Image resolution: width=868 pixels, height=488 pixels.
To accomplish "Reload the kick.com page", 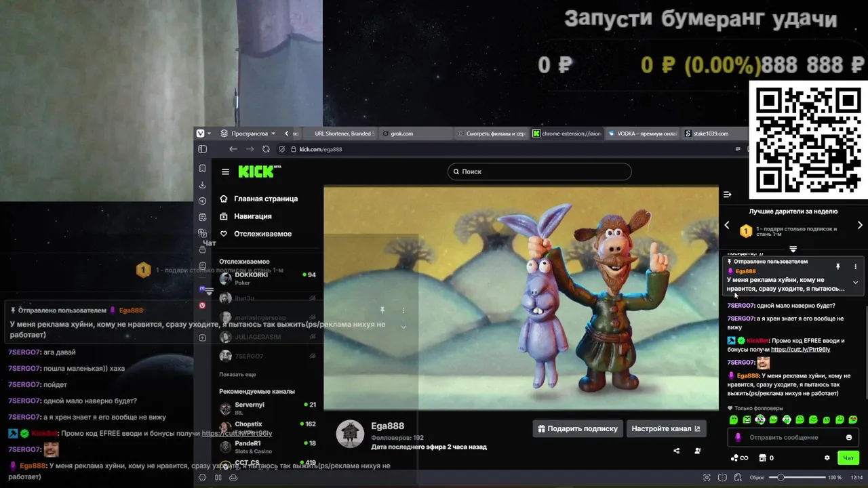I will coord(266,149).
